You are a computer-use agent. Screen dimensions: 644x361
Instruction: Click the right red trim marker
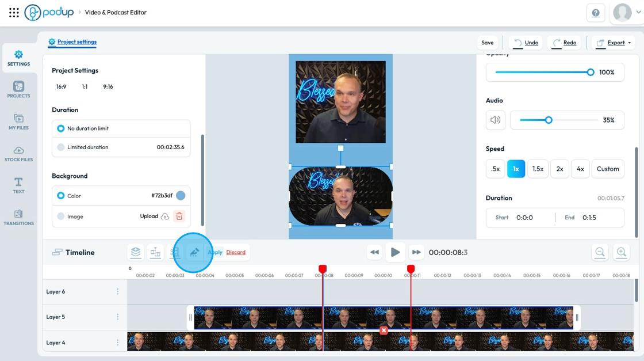(x=411, y=269)
